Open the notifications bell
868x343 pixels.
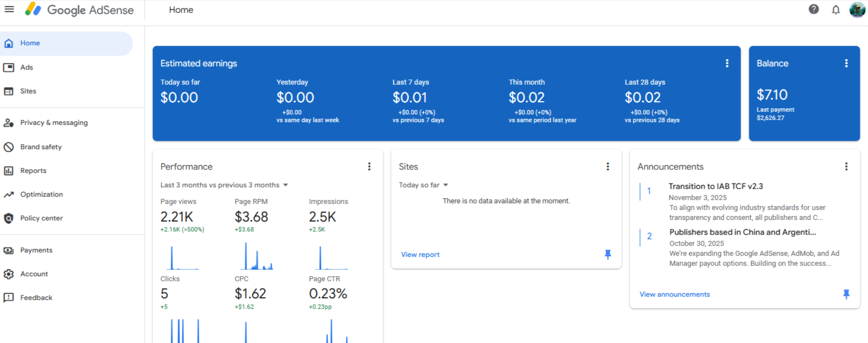(x=835, y=9)
